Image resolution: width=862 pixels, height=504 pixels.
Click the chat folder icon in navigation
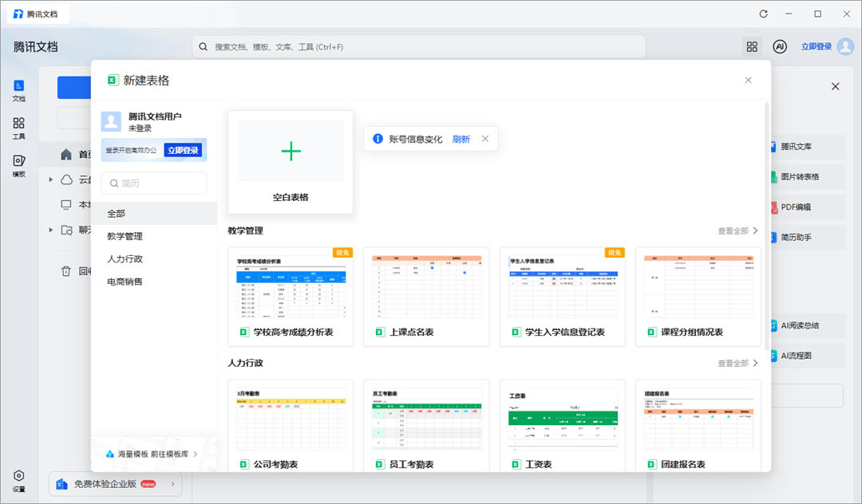click(66, 230)
